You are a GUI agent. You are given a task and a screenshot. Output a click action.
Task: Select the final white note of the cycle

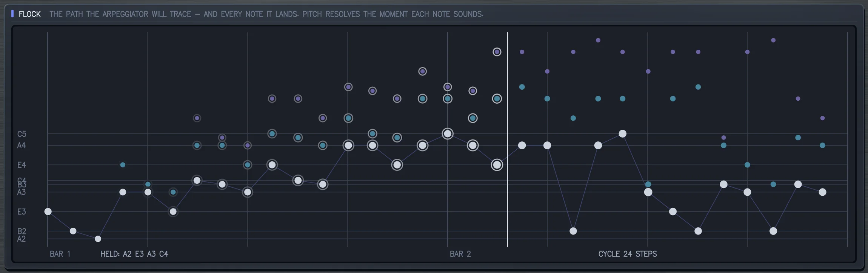pos(823,192)
